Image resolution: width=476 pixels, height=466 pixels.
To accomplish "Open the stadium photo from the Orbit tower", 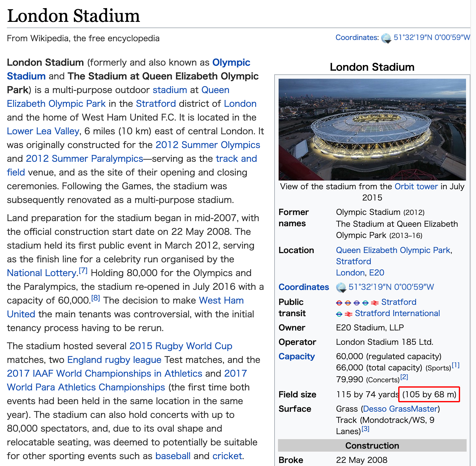I will (372, 129).
